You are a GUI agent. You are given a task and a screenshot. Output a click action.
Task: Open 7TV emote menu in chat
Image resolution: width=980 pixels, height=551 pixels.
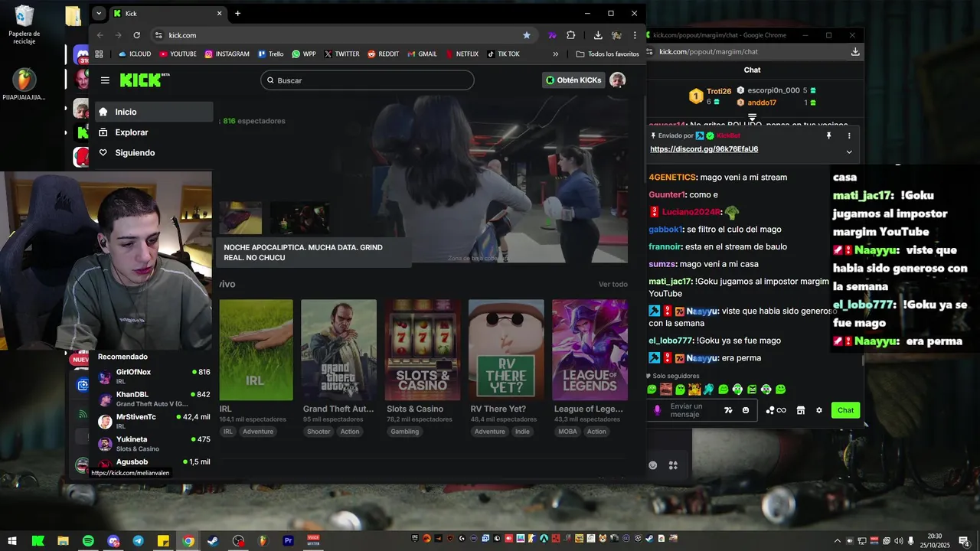(728, 410)
